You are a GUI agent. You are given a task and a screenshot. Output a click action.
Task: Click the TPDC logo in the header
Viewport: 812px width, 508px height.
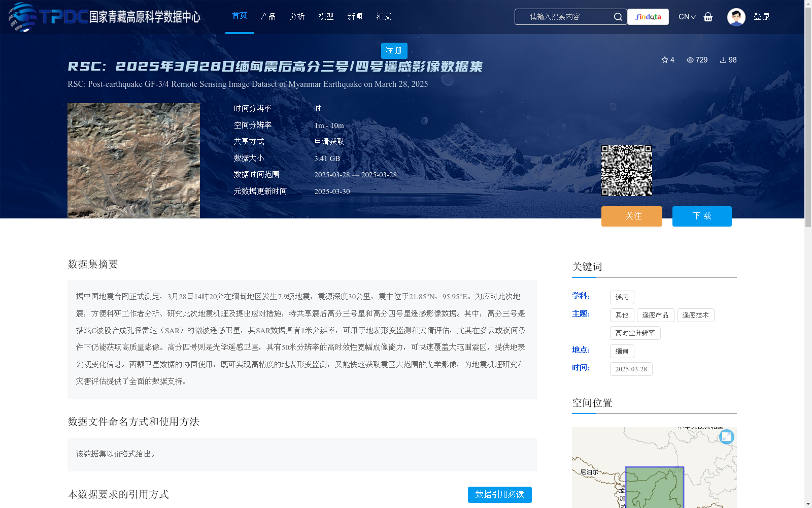(104, 17)
